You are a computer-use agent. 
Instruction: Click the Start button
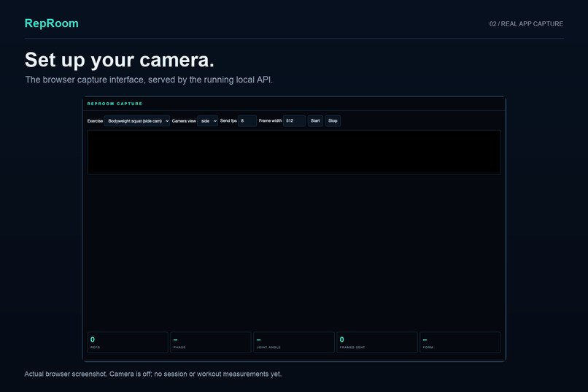click(315, 120)
